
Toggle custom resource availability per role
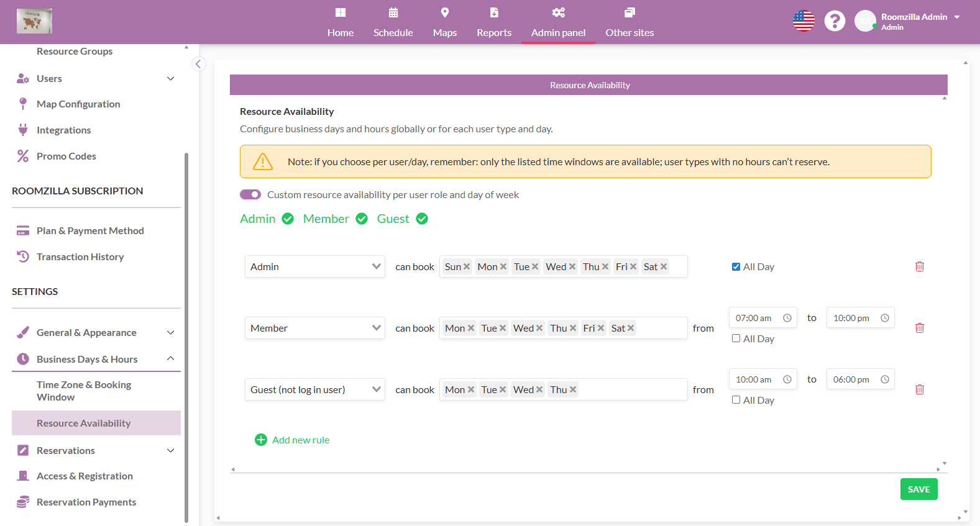pyautogui.click(x=250, y=194)
